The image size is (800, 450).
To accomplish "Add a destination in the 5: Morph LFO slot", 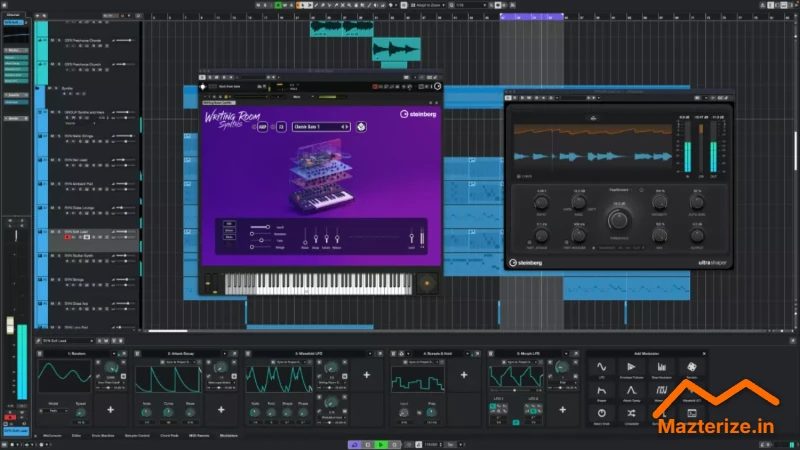I will tap(562, 410).
